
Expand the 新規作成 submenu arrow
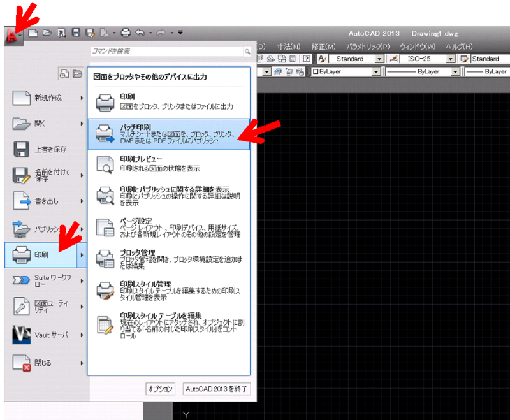click(82, 98)
